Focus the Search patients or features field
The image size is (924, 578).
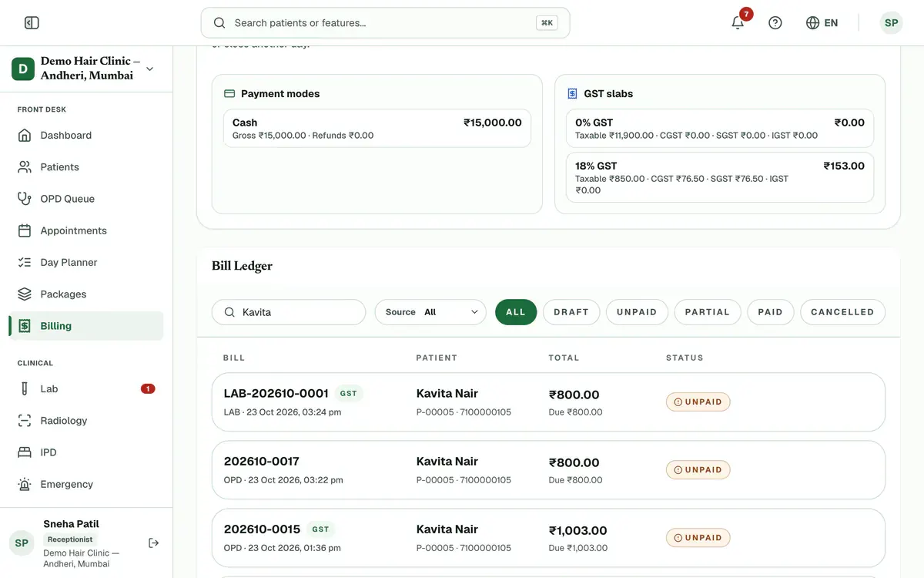(385, 23)
